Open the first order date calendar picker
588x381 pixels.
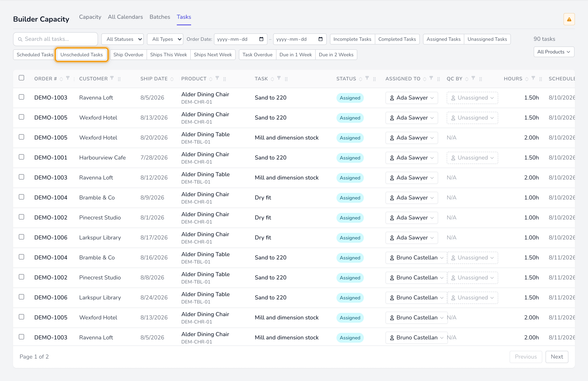261,39
